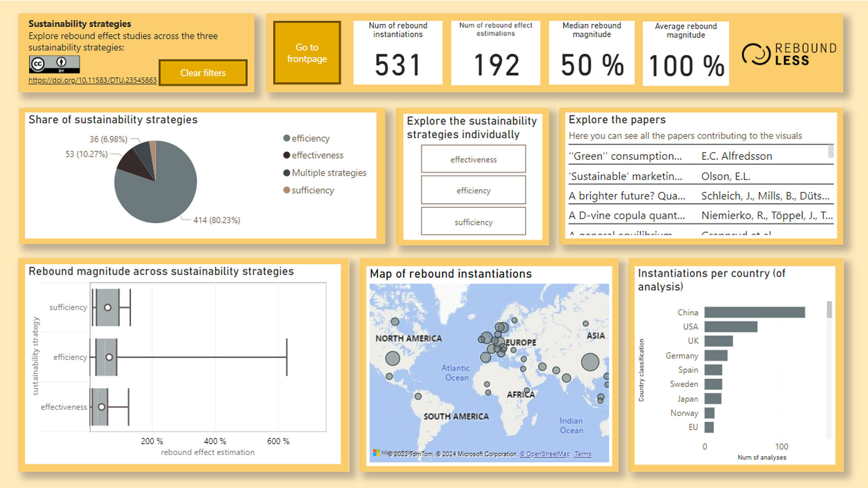
Task: Go to frontpage button
Action: 307,53
